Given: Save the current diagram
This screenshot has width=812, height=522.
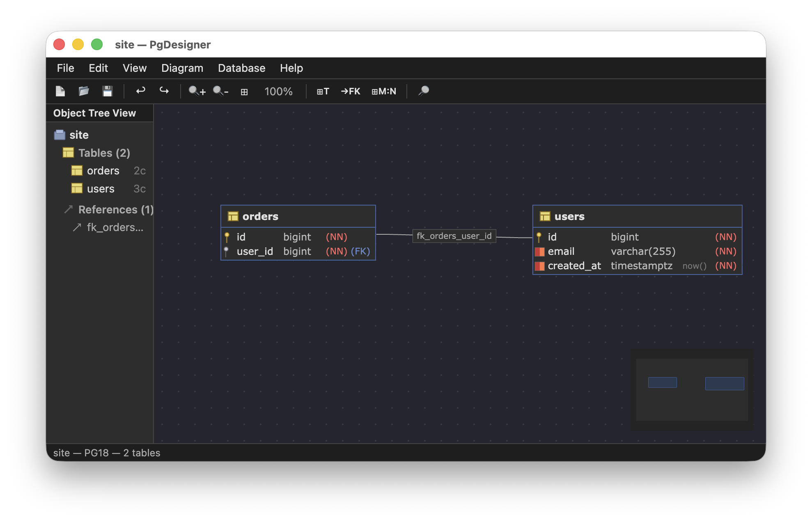Looking at the screenshot, I should coord(108,91).
